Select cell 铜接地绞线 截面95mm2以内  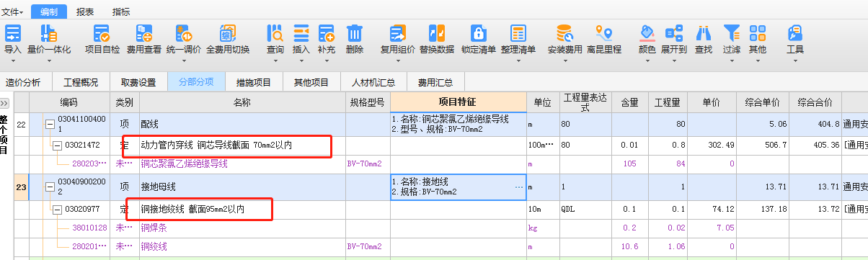pyautogui.click(x=242, y=209)
